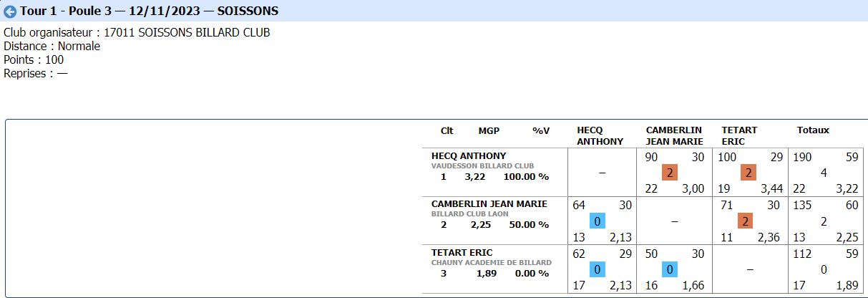Screen dimensions: 868x298
Task: Click the BILLARD CLUB LAON club name
Action: pyautogui.click(x=467, y=213)
